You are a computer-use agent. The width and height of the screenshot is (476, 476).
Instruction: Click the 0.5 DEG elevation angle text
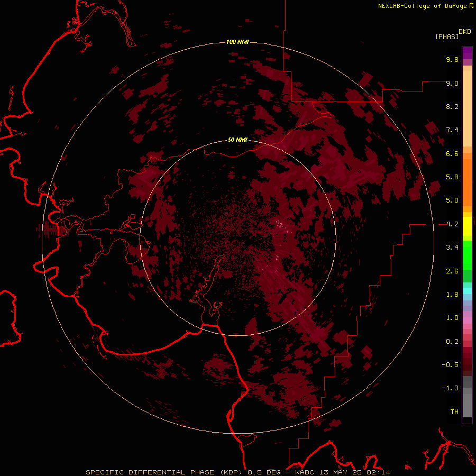(x=265, y=472)
